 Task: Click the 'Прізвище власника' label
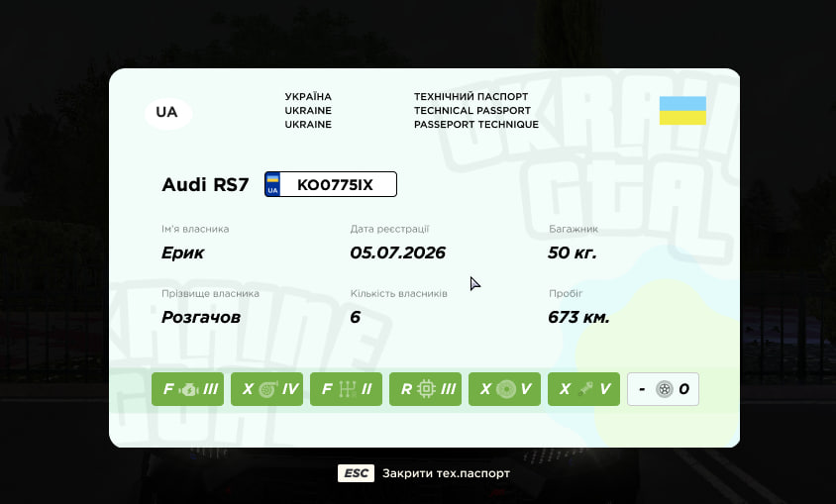(x=210, y=293)
